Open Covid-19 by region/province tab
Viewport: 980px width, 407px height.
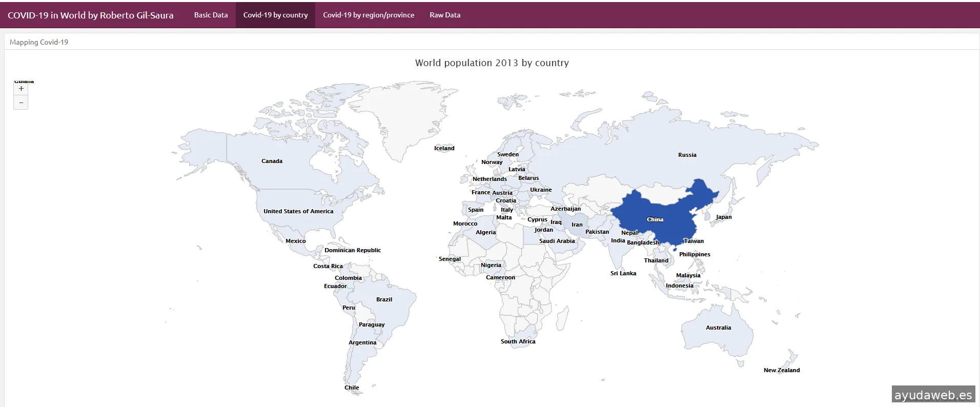click(368, 15)
